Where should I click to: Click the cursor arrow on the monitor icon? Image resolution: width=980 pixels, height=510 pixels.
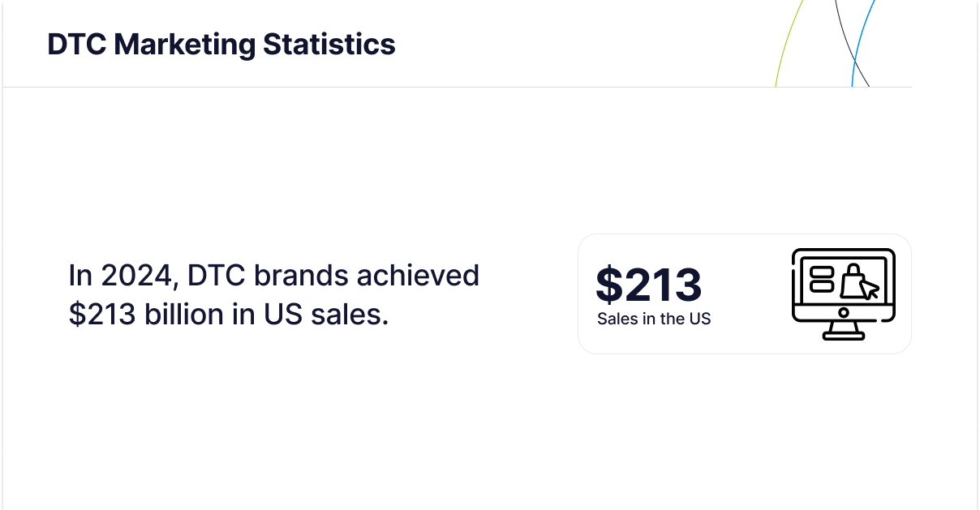pyautogui.click(x=869, y=289)
